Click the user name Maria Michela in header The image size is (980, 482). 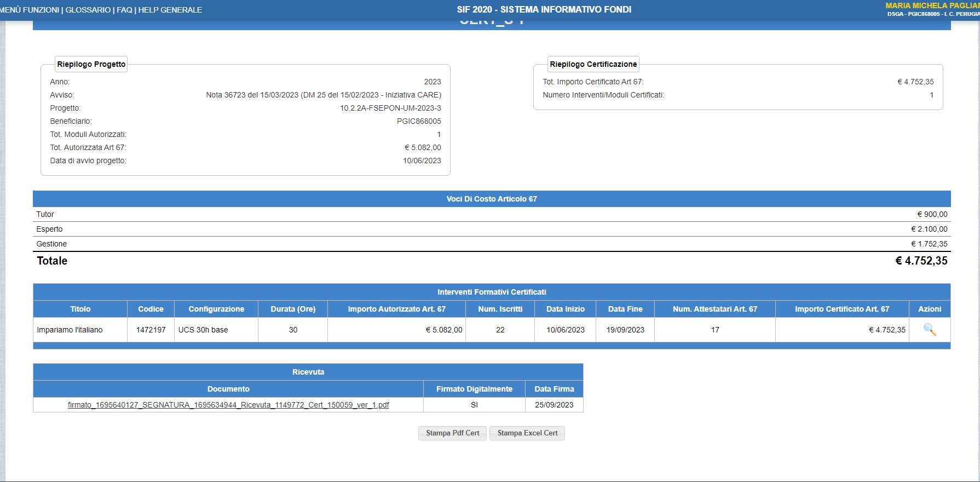[x=931, y=5]
